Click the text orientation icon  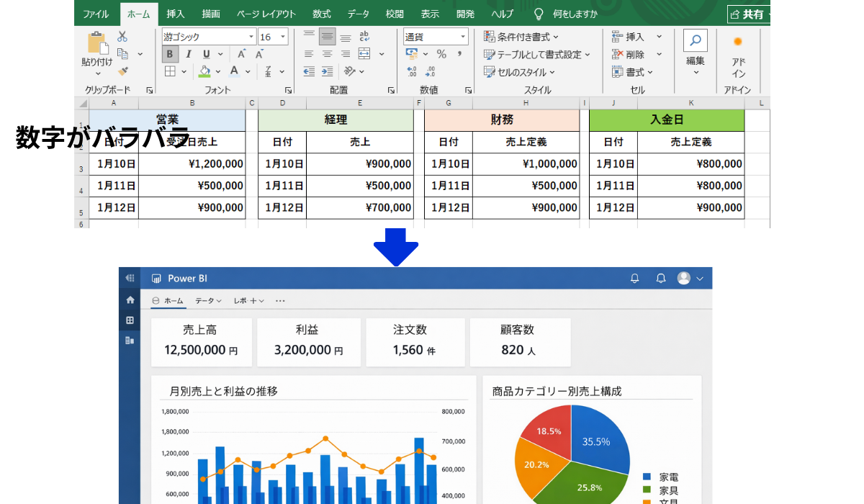point(350,71)
